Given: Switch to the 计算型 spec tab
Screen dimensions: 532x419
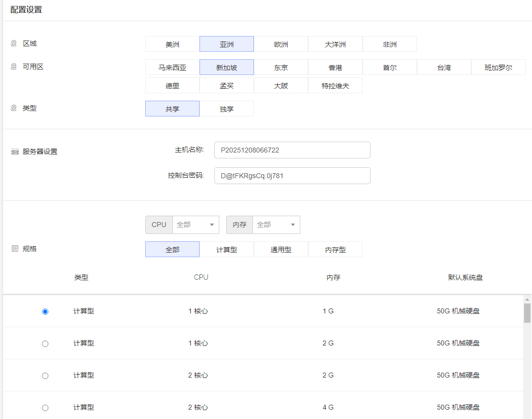Looking at the screenshot, I should [227, 250].
